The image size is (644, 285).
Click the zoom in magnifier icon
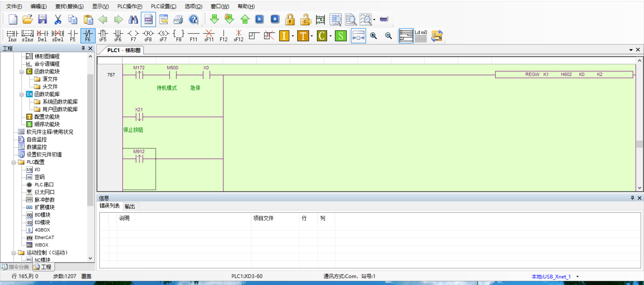coord(373,36)
